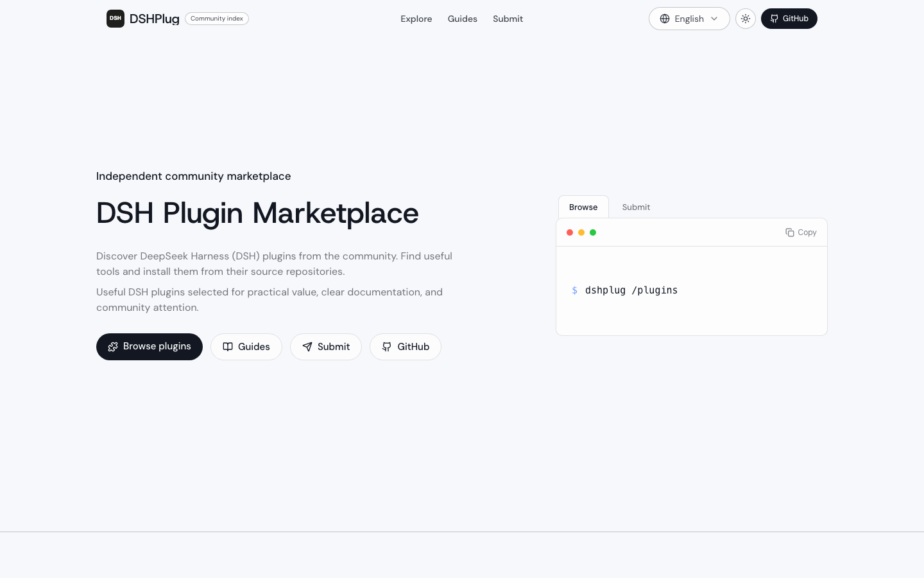Screen dimensions: 924x578
Task: Open the English language dropdown
Action: click(x=689, y=19)
